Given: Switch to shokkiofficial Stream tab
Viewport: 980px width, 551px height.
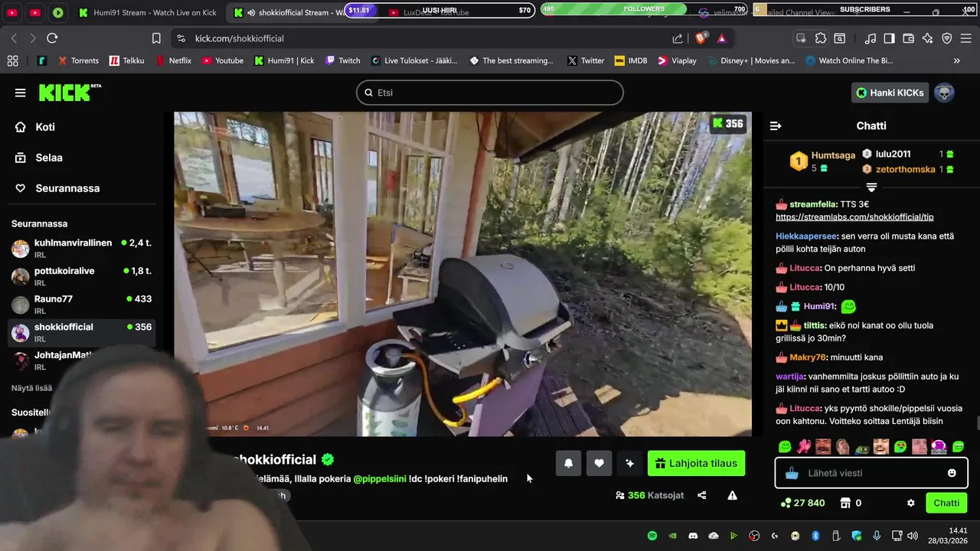Looking at the screenshot, I should (x=289, y=12).
